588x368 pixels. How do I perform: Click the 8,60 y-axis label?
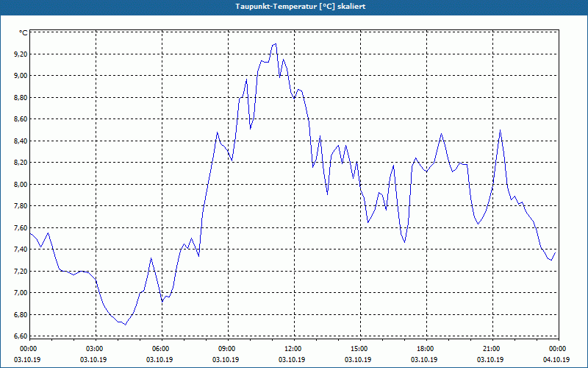pos(21,119)
